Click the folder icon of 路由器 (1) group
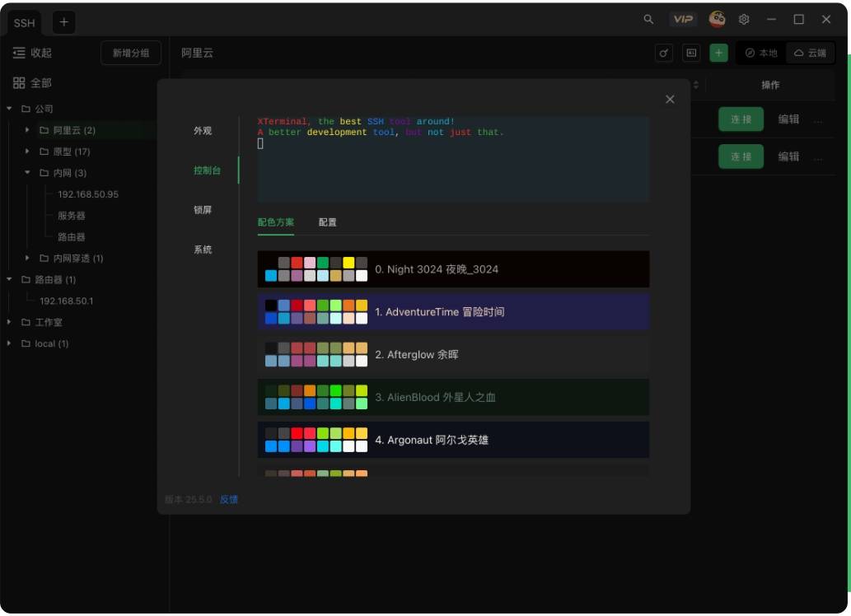Viewport: 851px width, 616px height. [x=26, y=279]
